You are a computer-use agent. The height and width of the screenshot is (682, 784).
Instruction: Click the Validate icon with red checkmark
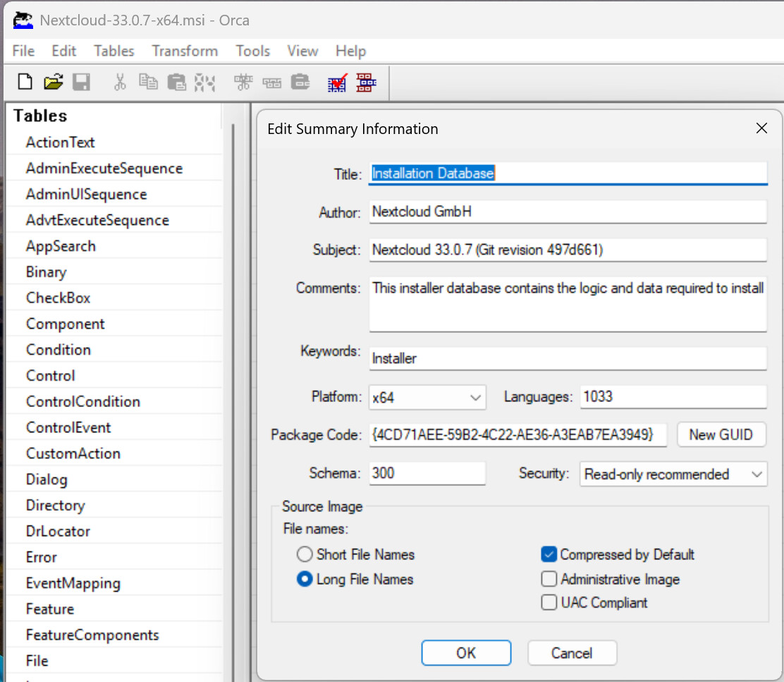click(x=338, y=83)
